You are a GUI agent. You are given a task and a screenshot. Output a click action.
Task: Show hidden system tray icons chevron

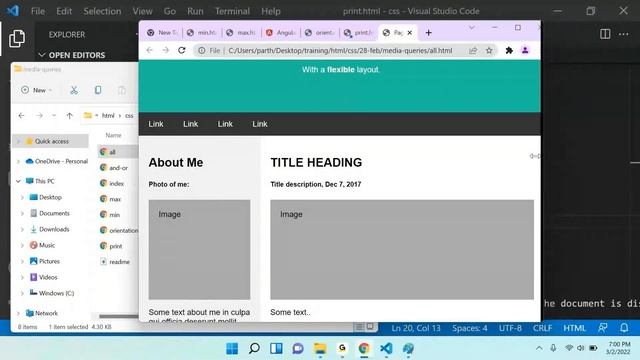pos(539,348)
